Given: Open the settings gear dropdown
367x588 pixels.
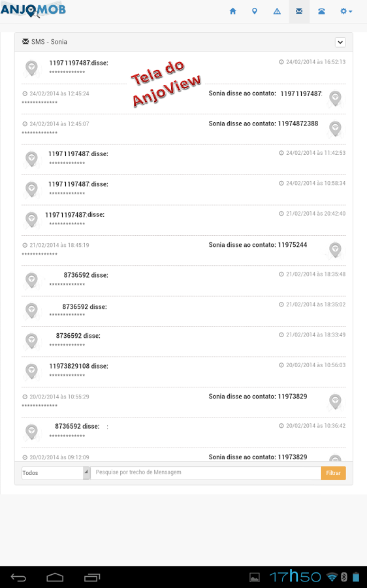Looking at the screenshot, I should (x=346, y=11).
